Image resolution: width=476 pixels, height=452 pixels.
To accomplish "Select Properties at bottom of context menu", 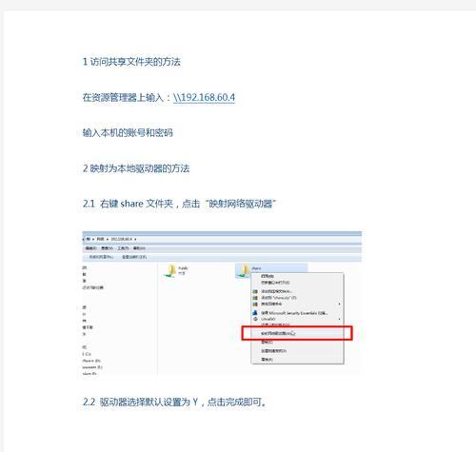I will (x=267, y=360).
